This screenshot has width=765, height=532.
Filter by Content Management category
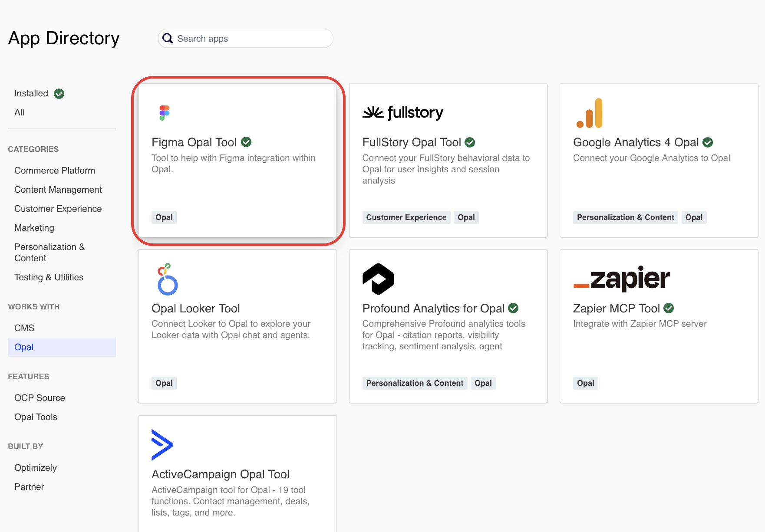58,190
